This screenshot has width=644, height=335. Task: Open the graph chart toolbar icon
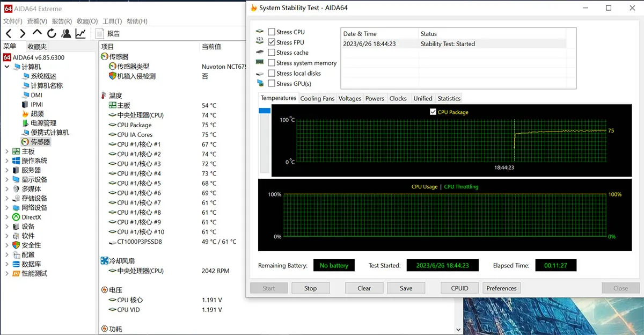click(80, 33)
